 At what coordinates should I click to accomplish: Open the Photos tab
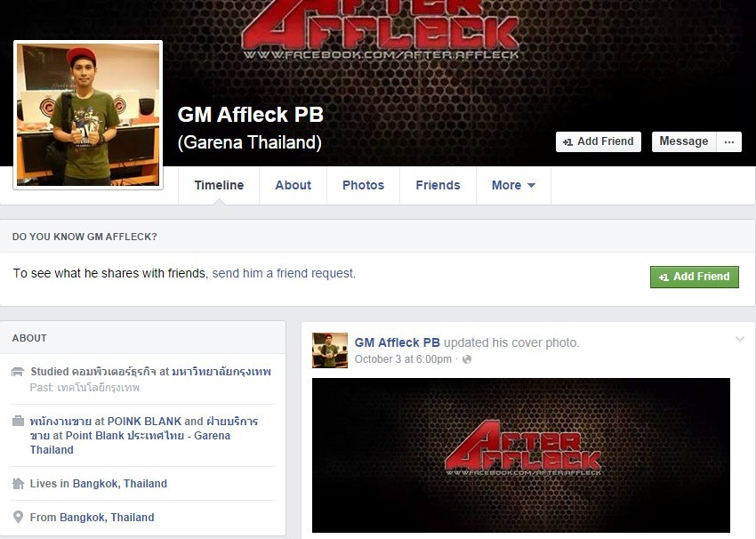click(x=363, y=185)
